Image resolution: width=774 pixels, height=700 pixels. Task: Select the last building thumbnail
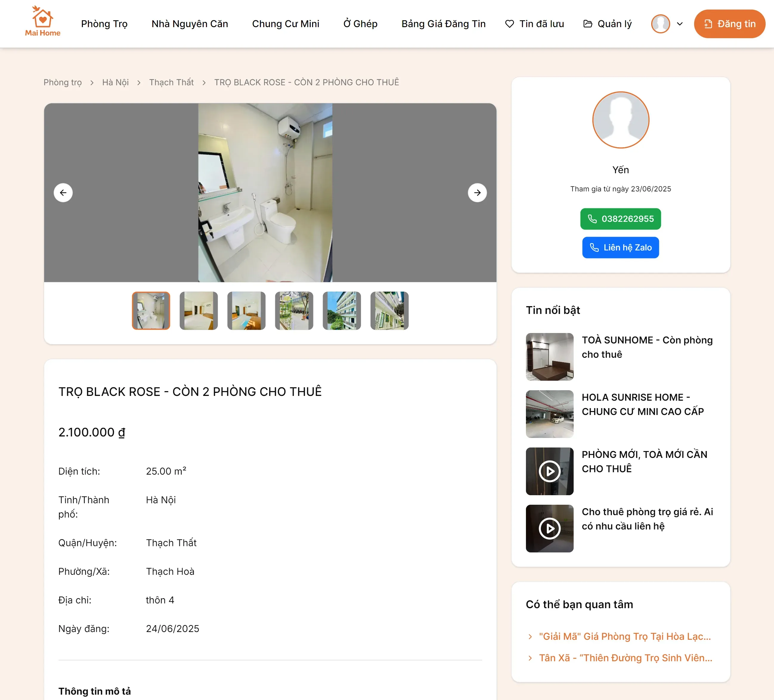[x=389, y=311]
